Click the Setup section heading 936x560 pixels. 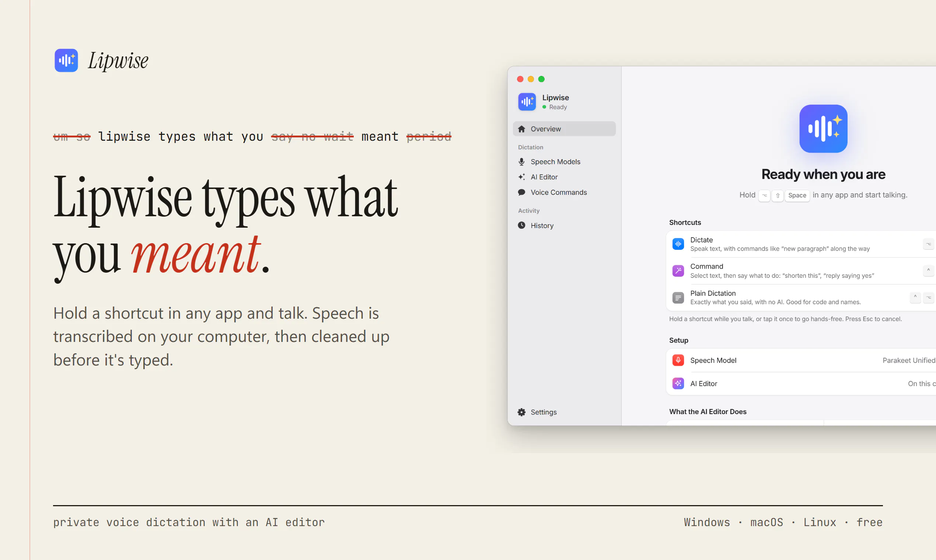pyautogui.click(x=679, y=340)
